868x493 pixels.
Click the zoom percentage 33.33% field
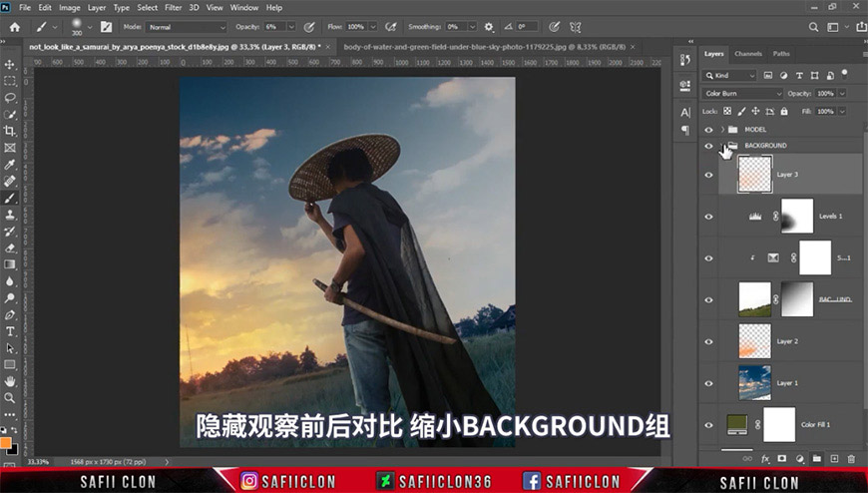tap(38, 462)
